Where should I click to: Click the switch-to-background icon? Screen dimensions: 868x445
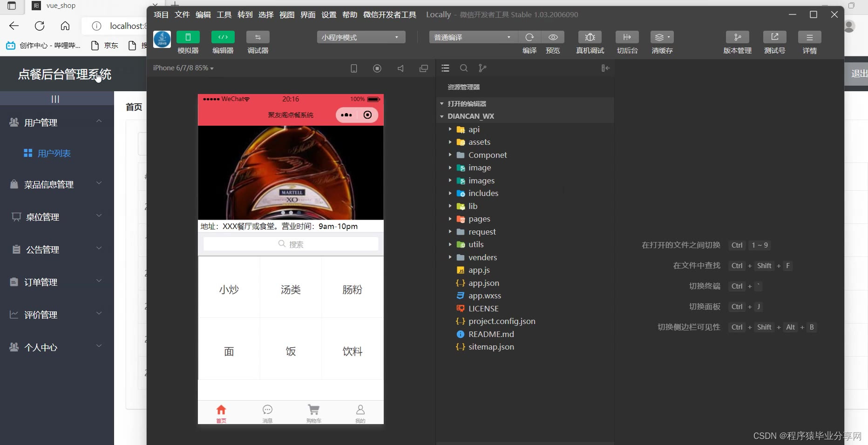pyautogui.click(x=627, y=37)
